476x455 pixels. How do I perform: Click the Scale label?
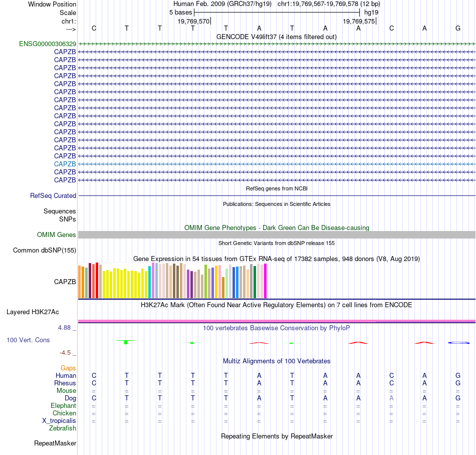point(68,13)
